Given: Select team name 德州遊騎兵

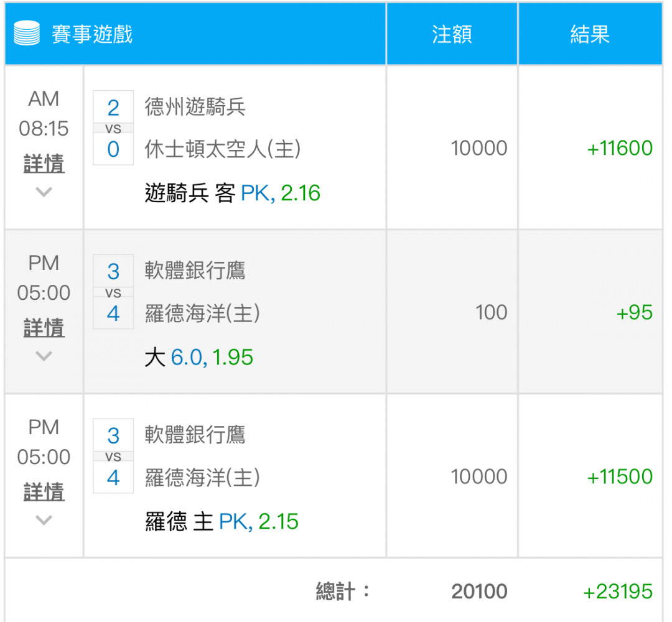Looking at the screenshot, I should click(x=195, y=106).
